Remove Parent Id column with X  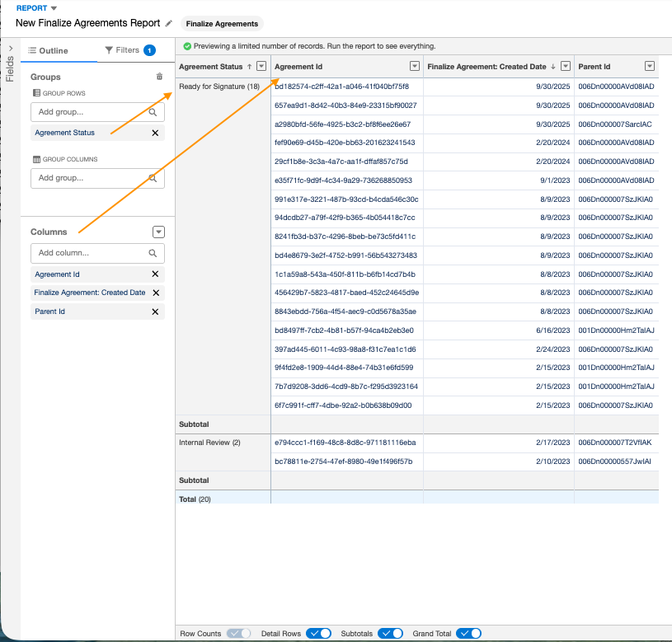click(x=155, y=312)
